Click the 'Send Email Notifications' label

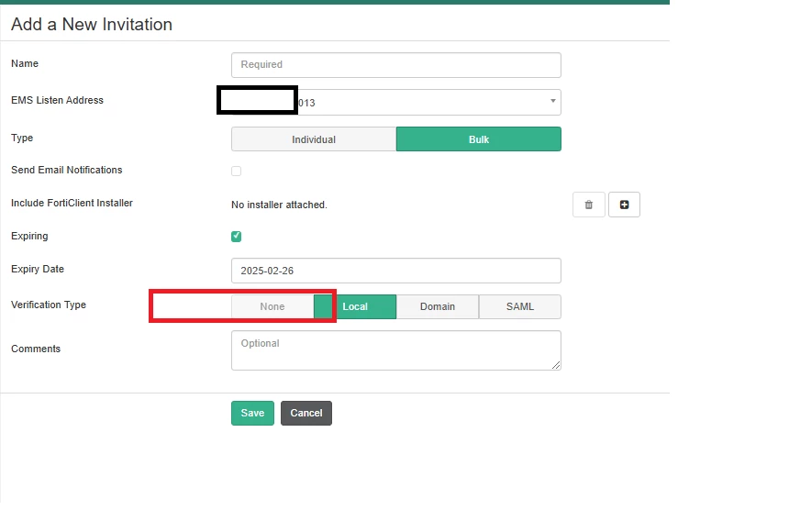(x=66, y=170)
